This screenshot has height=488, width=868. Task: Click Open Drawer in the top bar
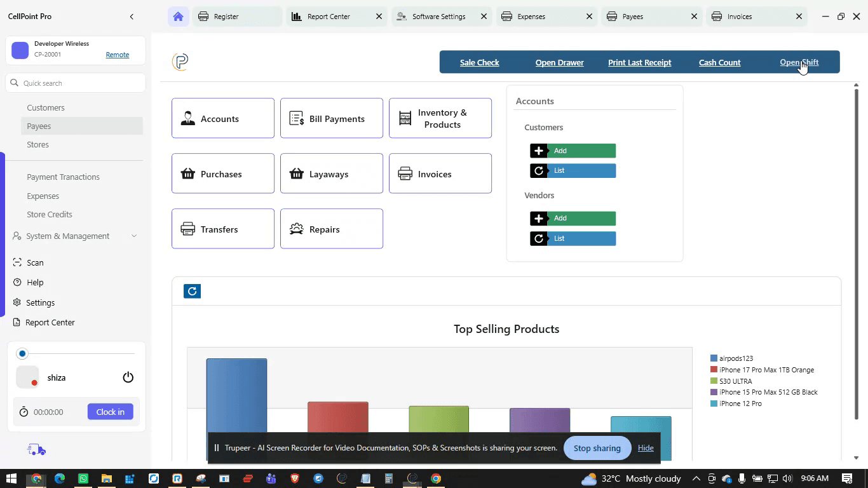(x=559, y=62)
